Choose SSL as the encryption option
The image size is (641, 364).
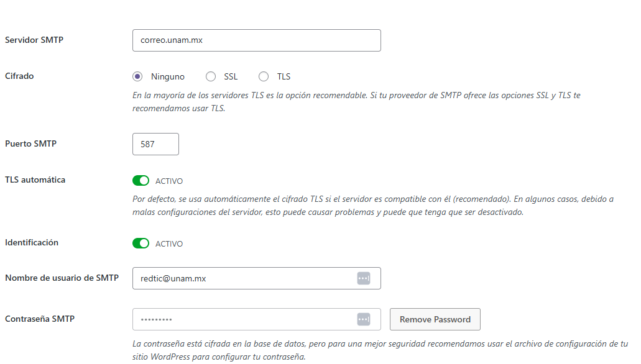point(211,76)
